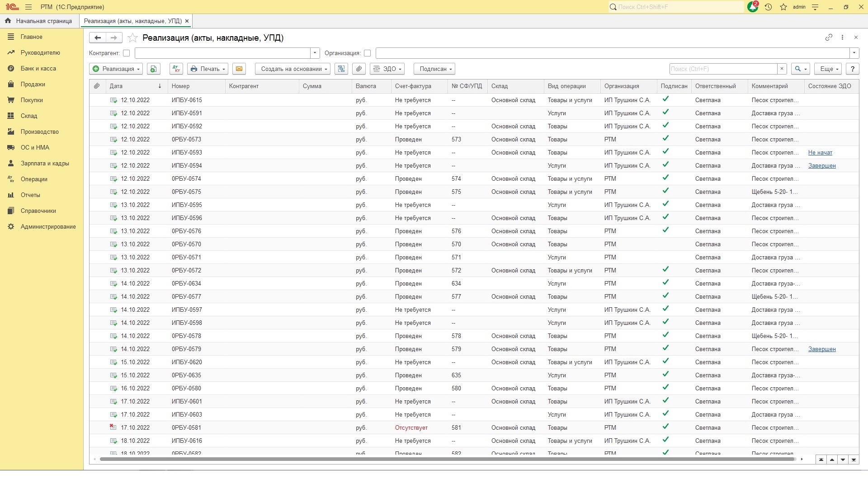
Task: Click the Не начат EDO status link
Action: [820, 153]
